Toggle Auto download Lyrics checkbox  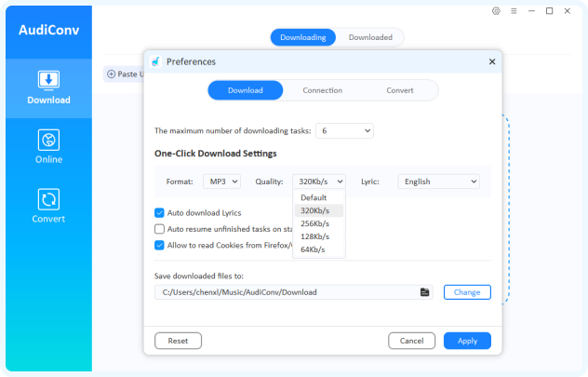159,212
